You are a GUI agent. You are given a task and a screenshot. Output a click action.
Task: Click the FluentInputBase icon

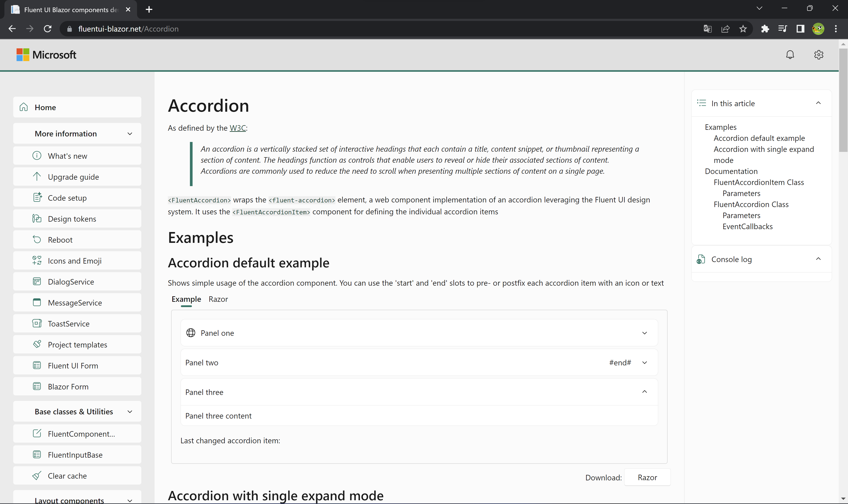[x=37, y=454]
